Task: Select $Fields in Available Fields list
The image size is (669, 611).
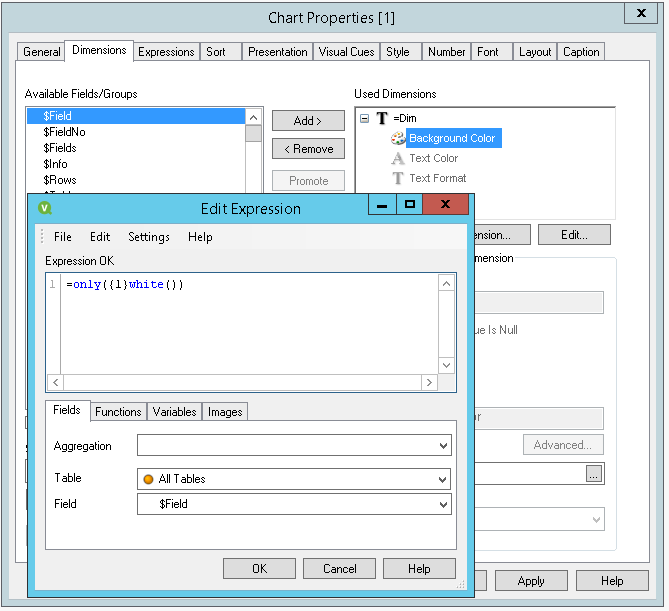Action: click(x=136, y=148)
